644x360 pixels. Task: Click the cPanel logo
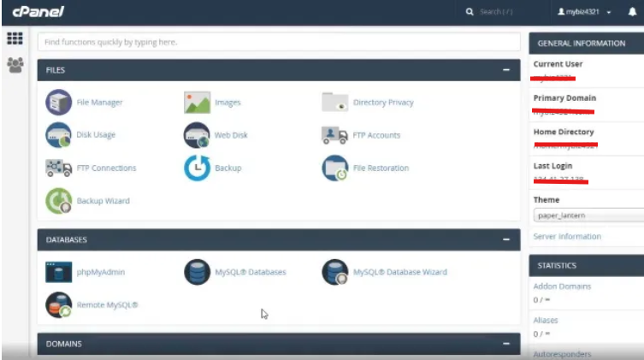[38, 11]
